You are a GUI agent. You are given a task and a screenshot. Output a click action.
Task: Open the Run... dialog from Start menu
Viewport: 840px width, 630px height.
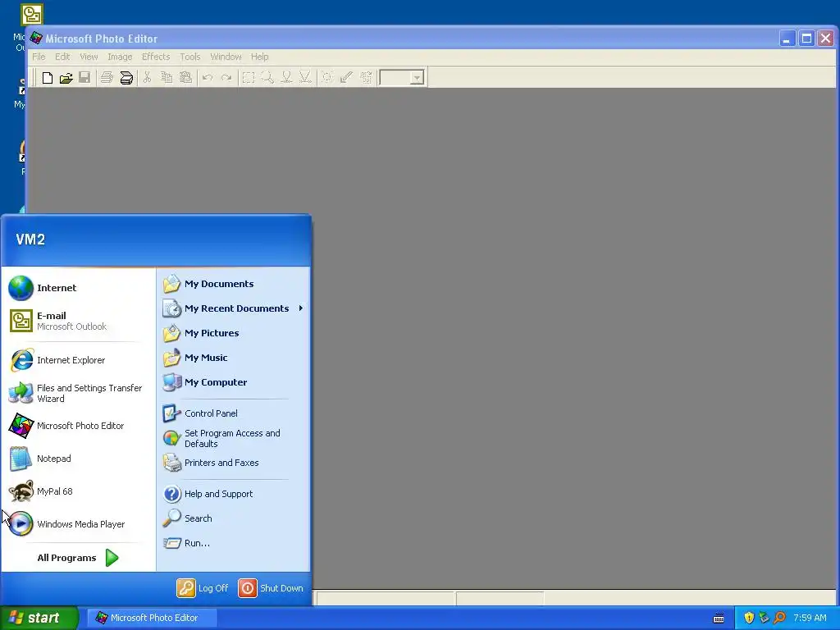(234, 543)
